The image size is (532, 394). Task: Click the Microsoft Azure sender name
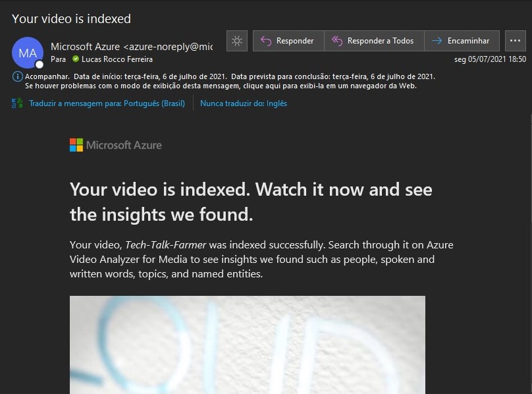[x=132, y=47]
